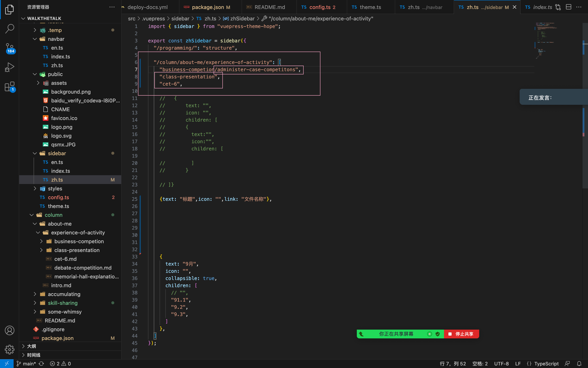Switch to zh.ts navbar tab

click(x=424, y=7)
